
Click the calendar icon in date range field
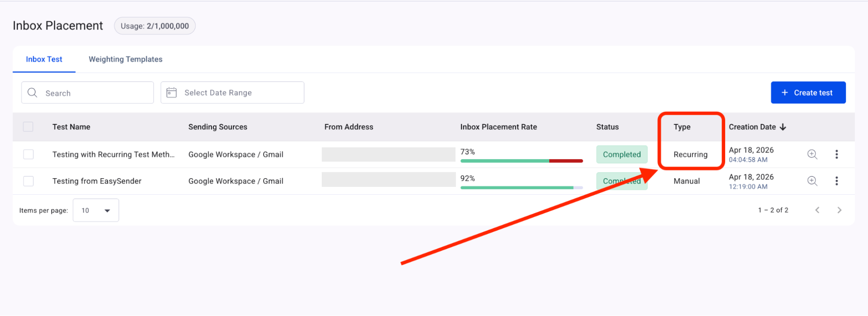click(172, 93)
